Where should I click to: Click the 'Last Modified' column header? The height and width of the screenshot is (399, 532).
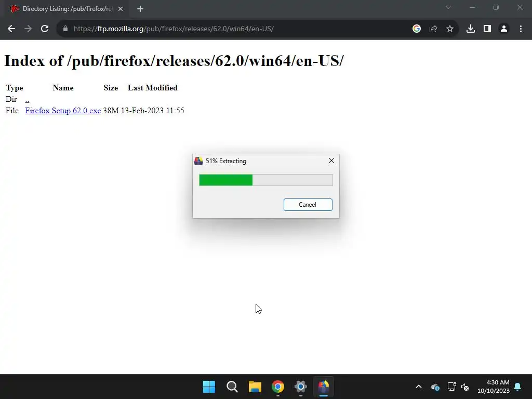click(x=152, y=88)
